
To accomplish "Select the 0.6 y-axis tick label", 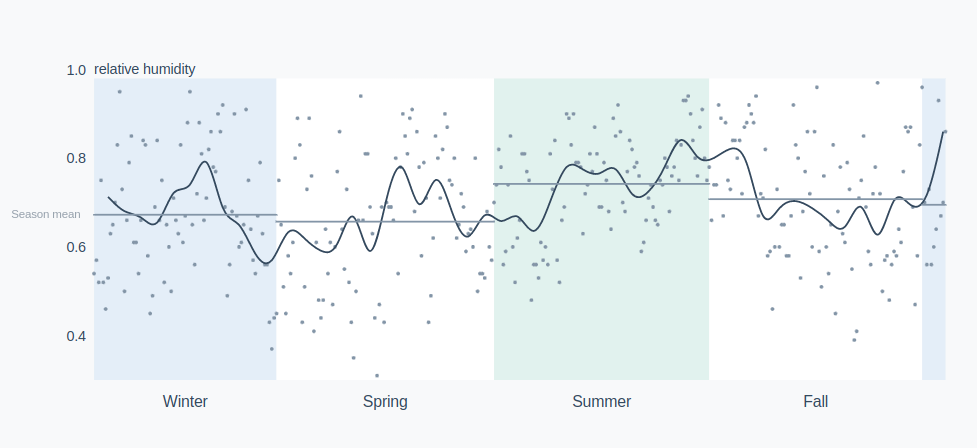I will (76, 247).
